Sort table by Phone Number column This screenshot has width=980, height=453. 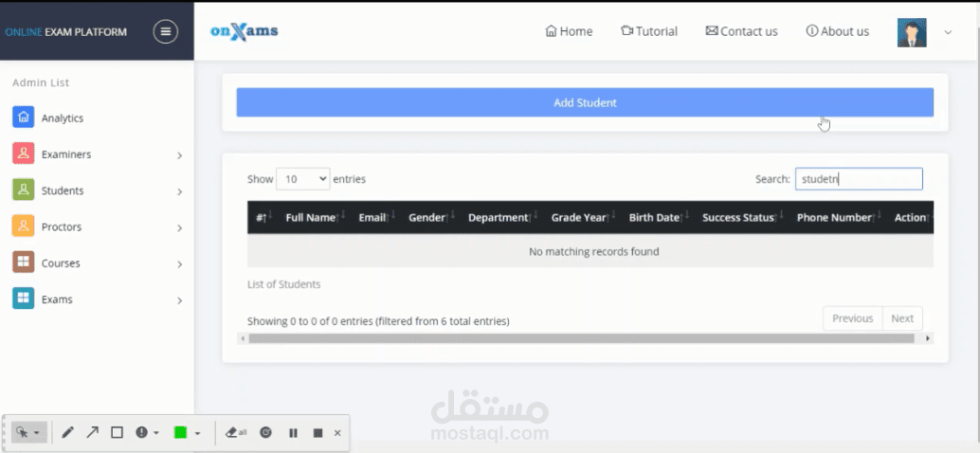coord(840,217)
